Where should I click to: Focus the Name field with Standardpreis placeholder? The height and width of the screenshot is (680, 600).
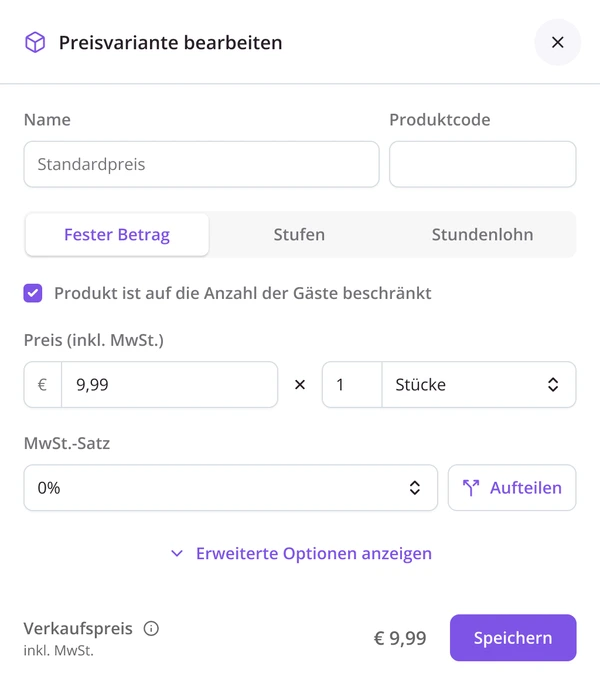(x=202, y=164)
